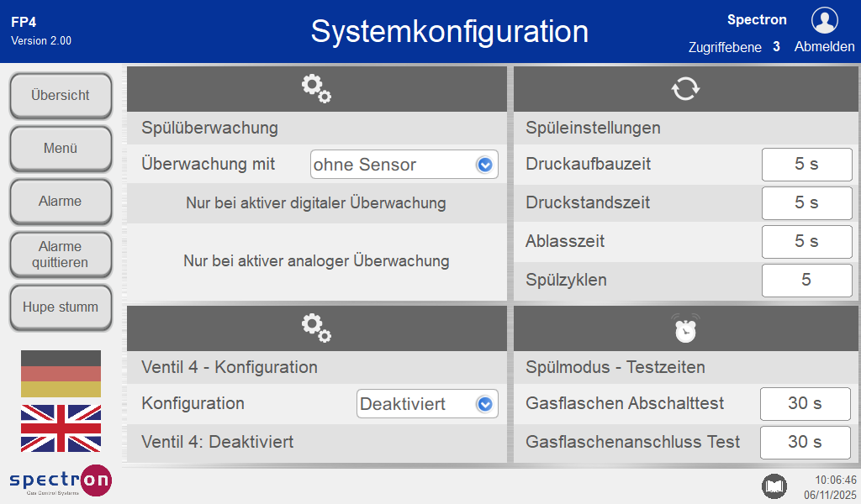Click the alarm clock icon above Testzeiten
Screen dimensions: 861x504
685,328
